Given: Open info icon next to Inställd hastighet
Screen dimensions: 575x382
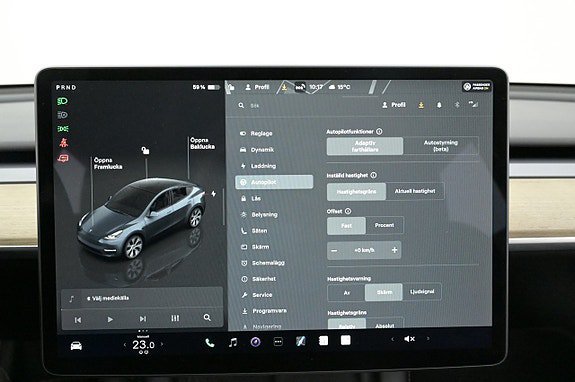Looking at the screenshot, I should click(x=374, y=175).
